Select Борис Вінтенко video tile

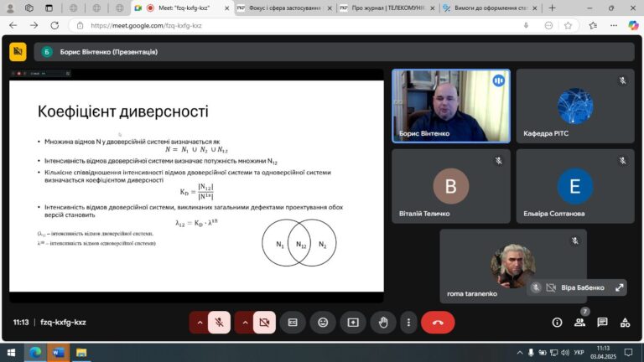click(x=451, y=105)
